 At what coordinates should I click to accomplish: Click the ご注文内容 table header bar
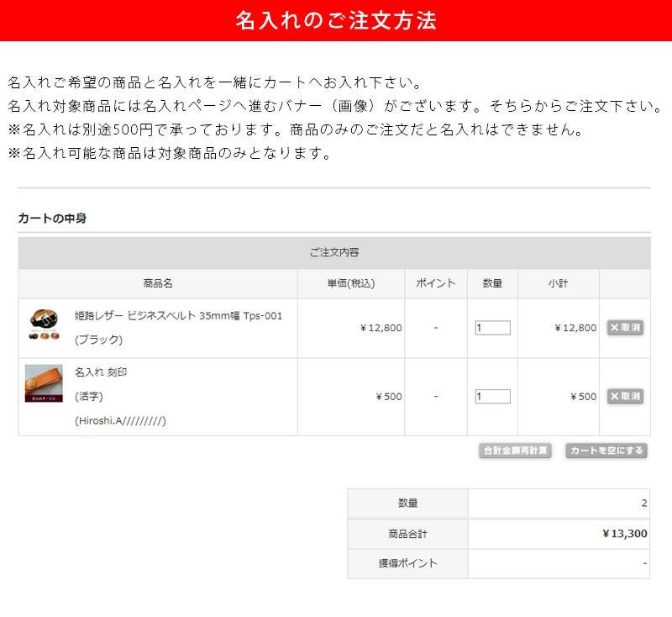[334, 252]
